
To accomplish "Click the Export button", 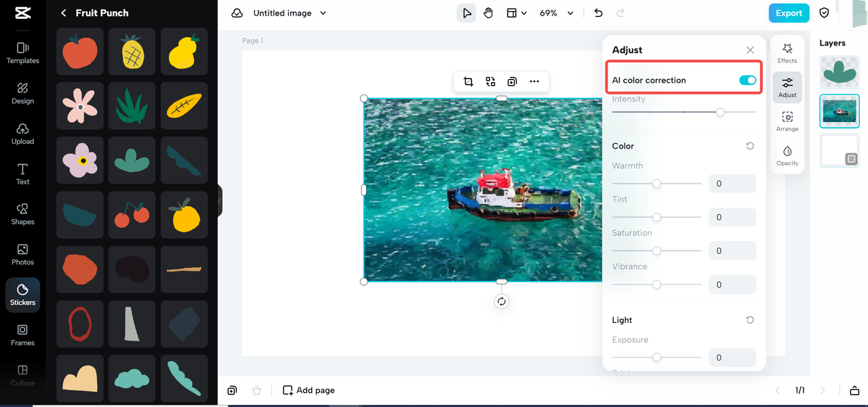I will [x=789, y=13].
